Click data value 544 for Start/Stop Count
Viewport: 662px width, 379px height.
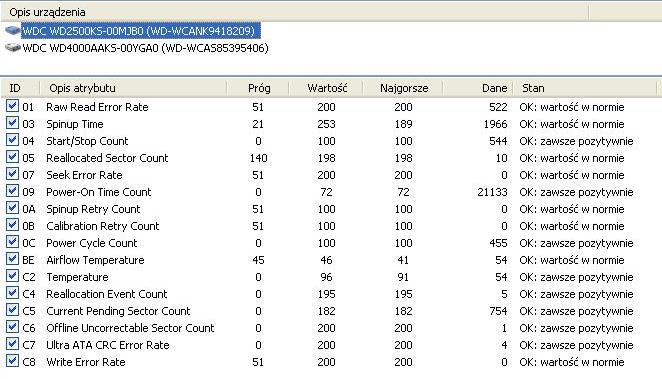click(x=498, y=141)
